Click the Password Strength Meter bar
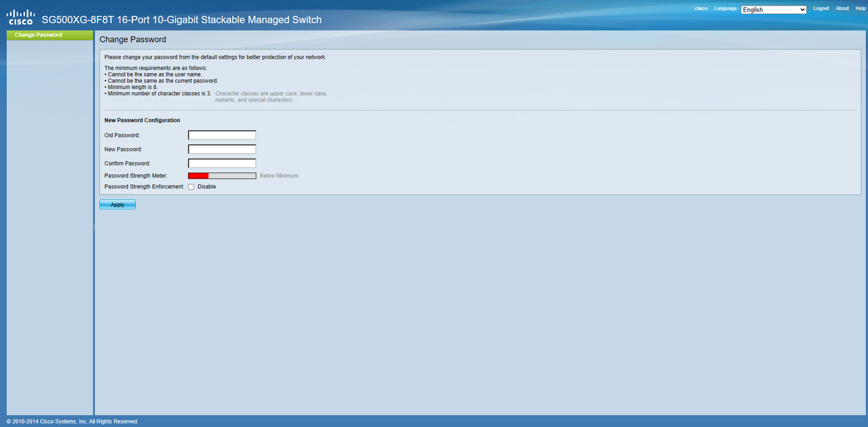Viewport: 868px width, 427px height. click(x=222, y=176)
